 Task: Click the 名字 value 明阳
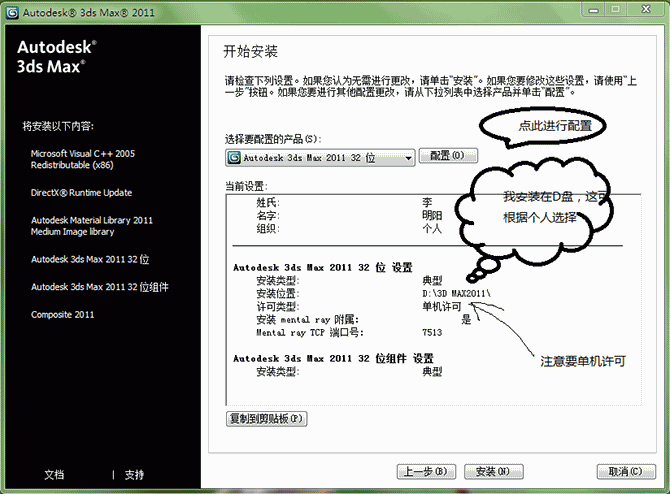432,215
